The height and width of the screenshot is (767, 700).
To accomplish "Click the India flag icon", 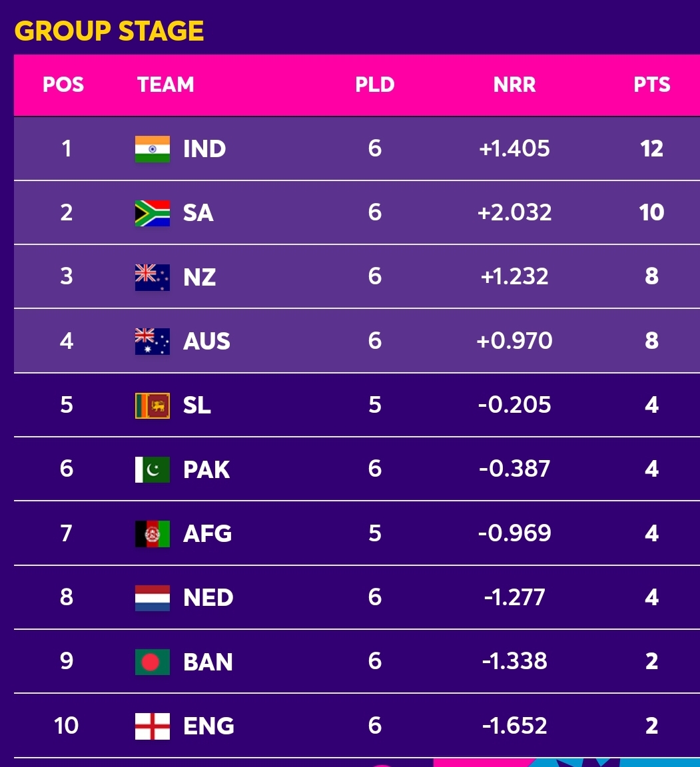I will point(152,148).
